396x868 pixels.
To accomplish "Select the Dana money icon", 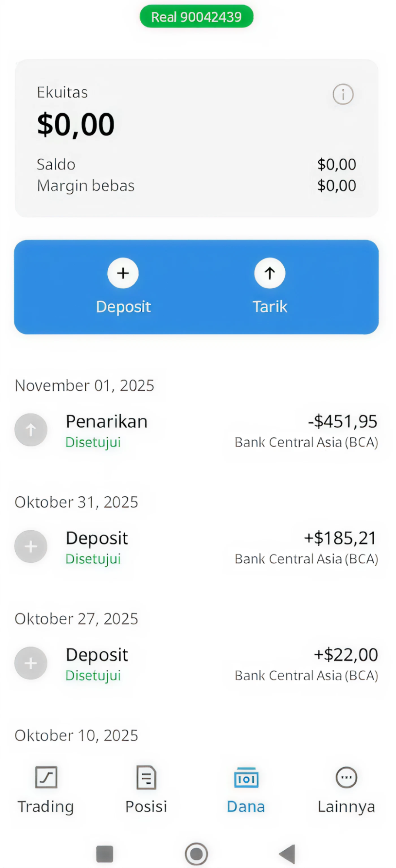I will coord(246,778).
